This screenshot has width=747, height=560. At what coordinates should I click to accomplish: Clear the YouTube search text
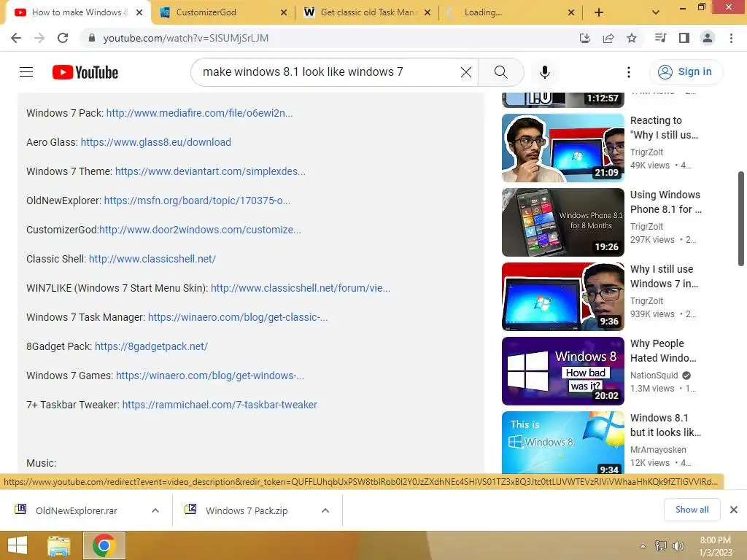(466, 72)
